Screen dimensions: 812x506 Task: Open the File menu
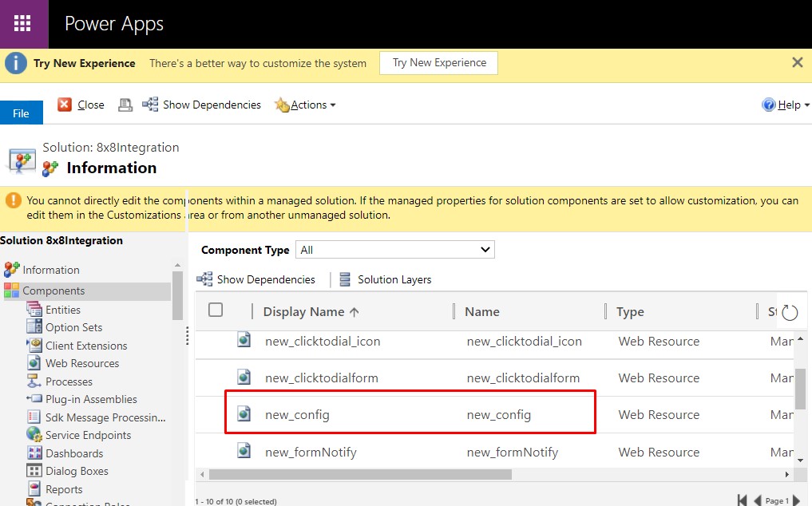(22, 113)
